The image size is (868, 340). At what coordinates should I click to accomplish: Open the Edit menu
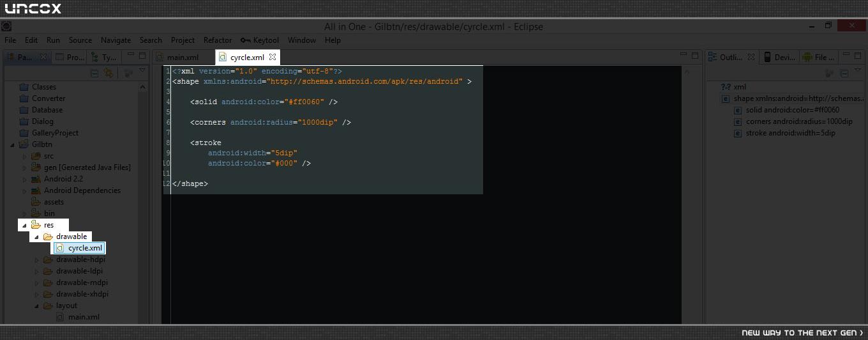(31, 40)
